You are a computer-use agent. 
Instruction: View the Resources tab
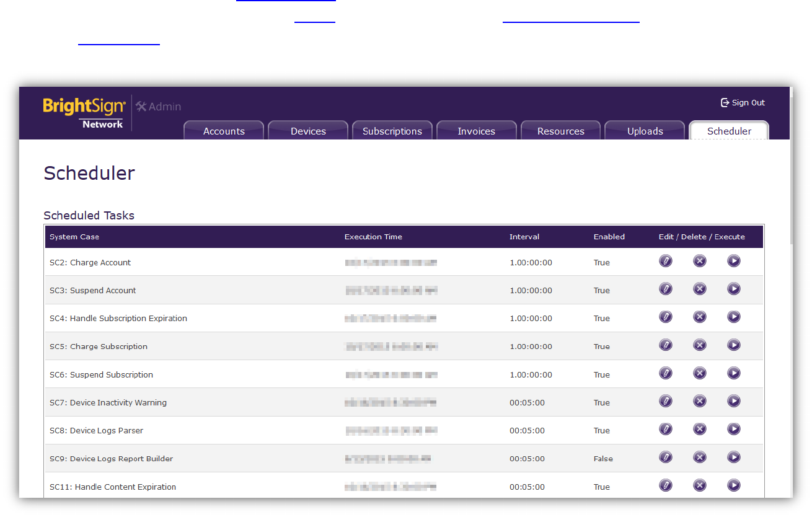tap(561, 131)
